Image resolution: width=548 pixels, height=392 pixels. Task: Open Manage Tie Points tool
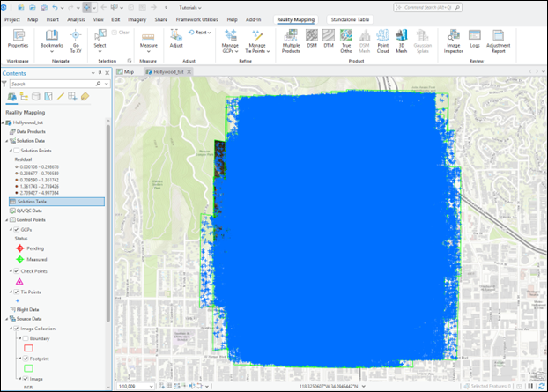pos(257,41)
